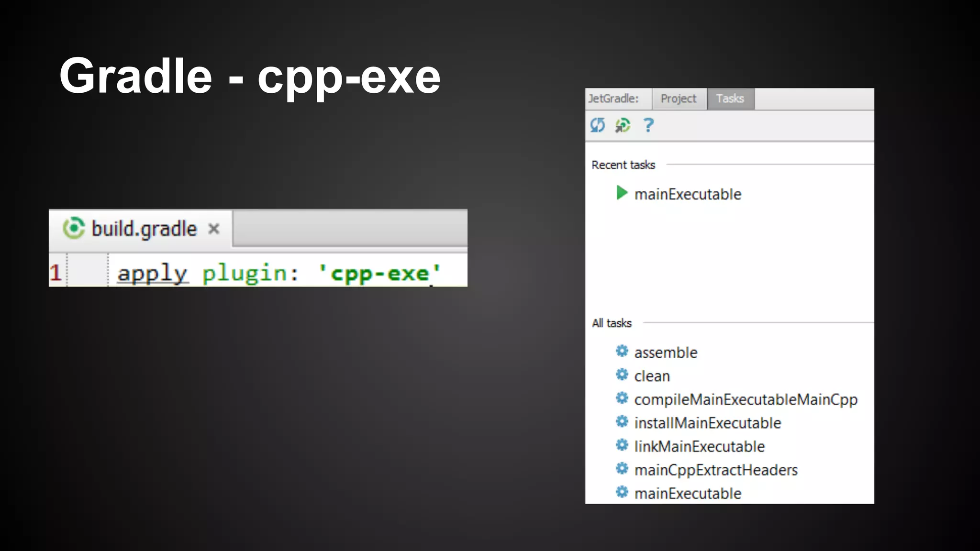Click gear icon beside mainExecutable in All tasks
The width and height of the screenshot is (980, 551).
click(x=622, y=492)
